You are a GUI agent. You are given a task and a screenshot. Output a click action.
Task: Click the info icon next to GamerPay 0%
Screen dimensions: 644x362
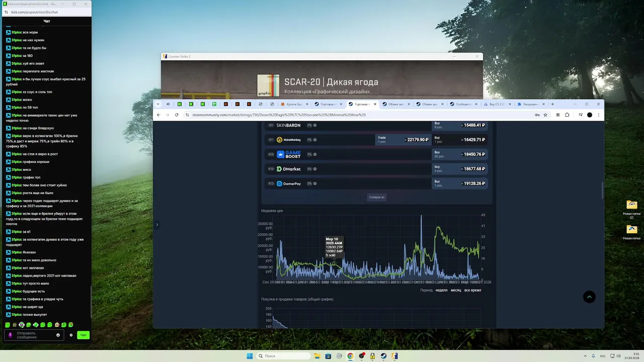tap(315, 184)
